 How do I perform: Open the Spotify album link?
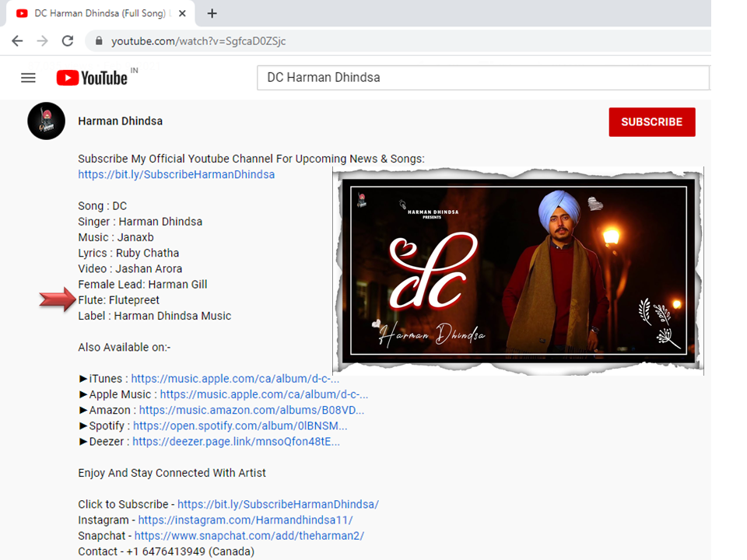240,426
